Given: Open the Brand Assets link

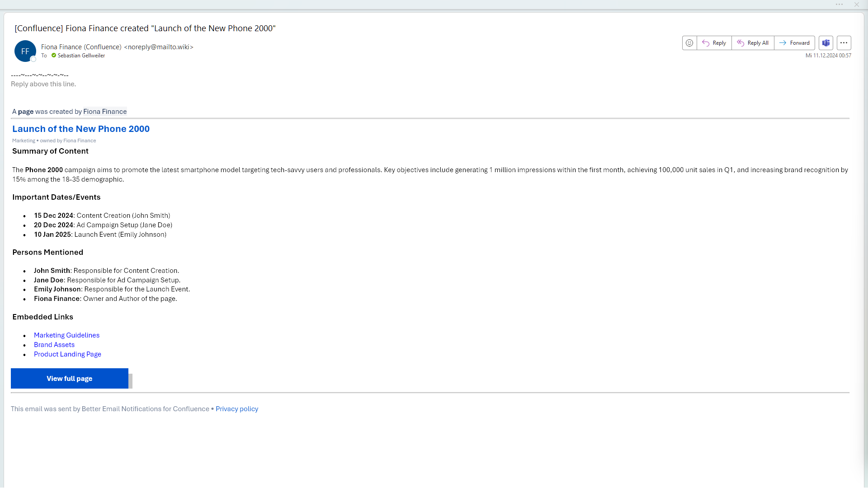Looking at the screenshot, I should [x=54, y=345].
